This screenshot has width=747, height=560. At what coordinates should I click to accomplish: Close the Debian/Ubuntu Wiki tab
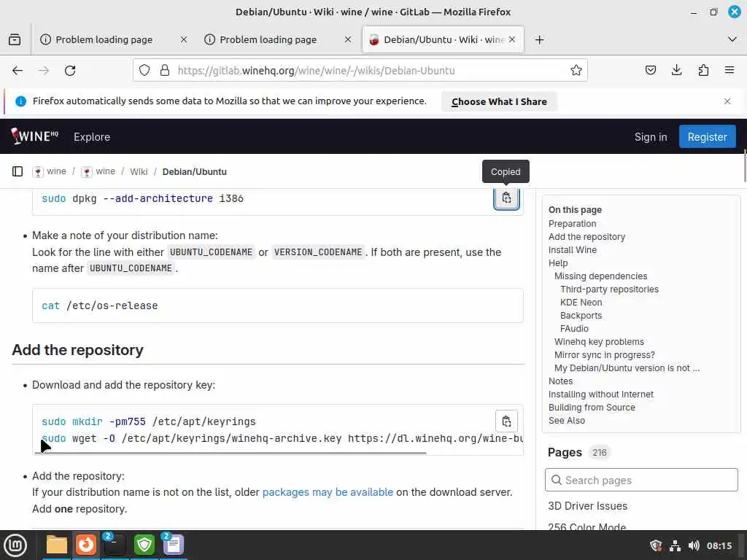coord(512,39)
